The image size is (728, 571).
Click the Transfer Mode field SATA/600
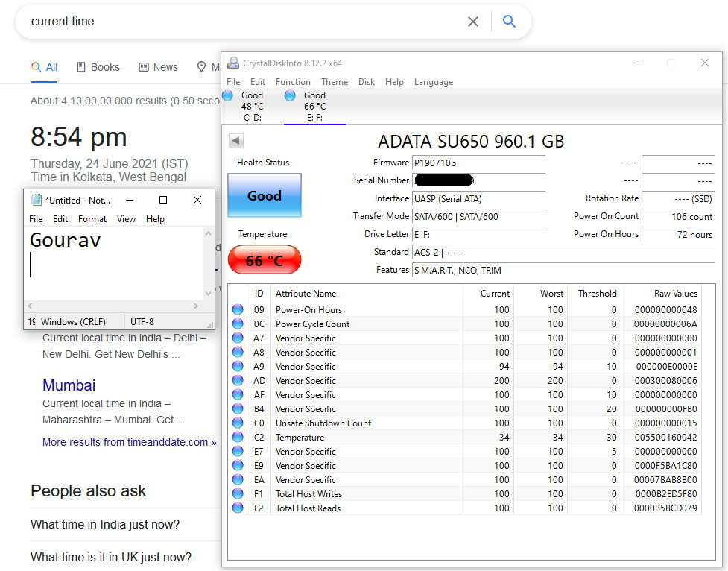pyautogui.click(x=478, y=216)
